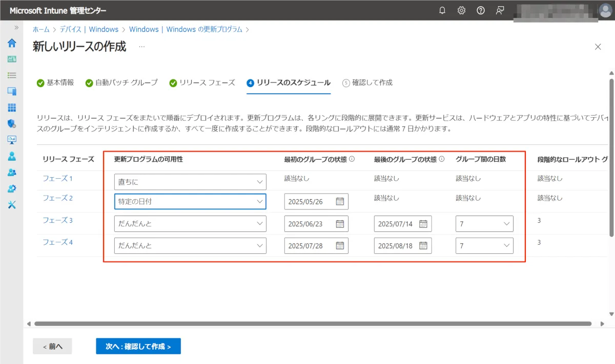Screen dimensions: 615x364
Task: Switch to the 基本情報 step tab
Action: (55, 82)
